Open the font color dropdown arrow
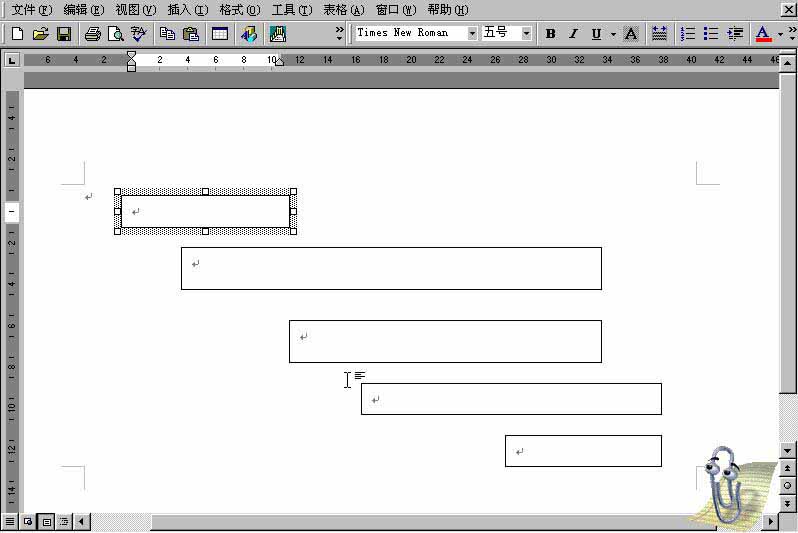798x533 pixels. tap(780, 34)
